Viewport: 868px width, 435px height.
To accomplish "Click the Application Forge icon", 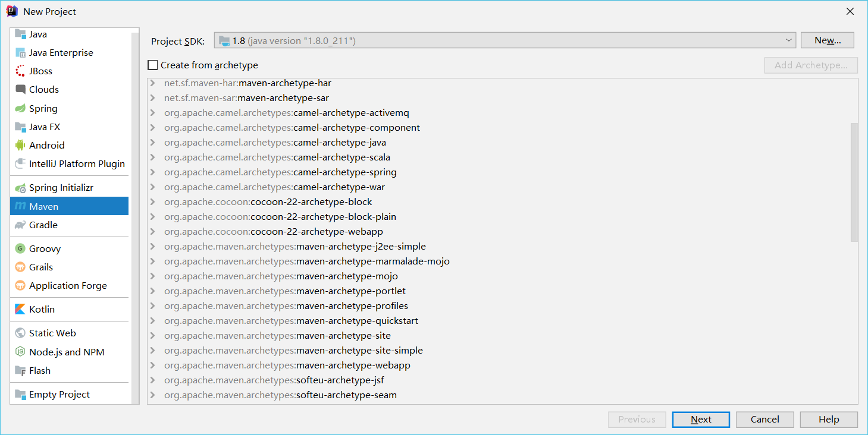I will click(x=20, y=285).
